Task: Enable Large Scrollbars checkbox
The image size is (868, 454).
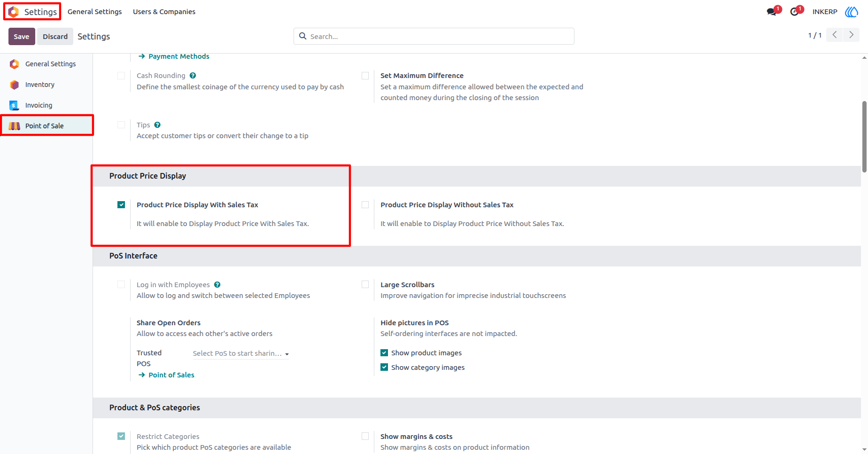Action: (365, 284)
